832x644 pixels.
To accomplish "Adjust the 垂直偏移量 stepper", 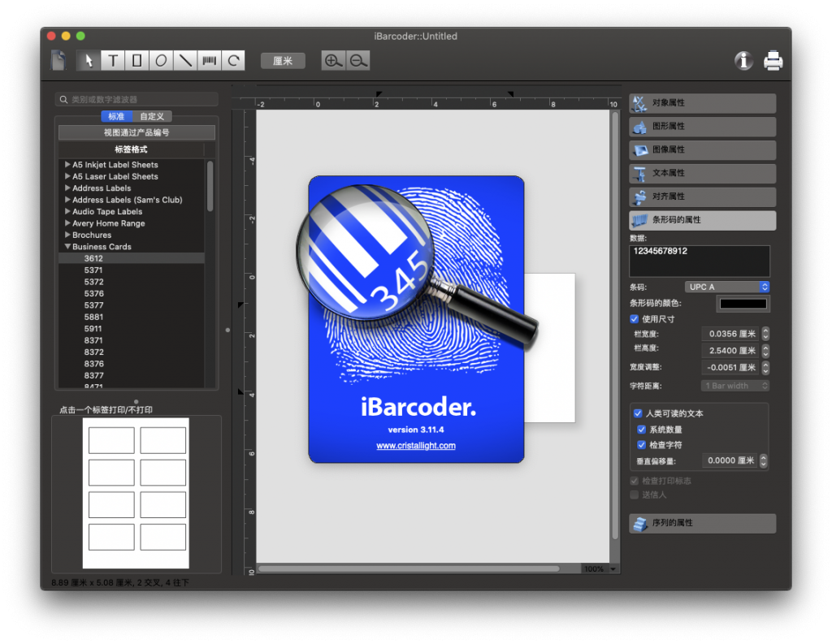I will [x=764, y=460].
